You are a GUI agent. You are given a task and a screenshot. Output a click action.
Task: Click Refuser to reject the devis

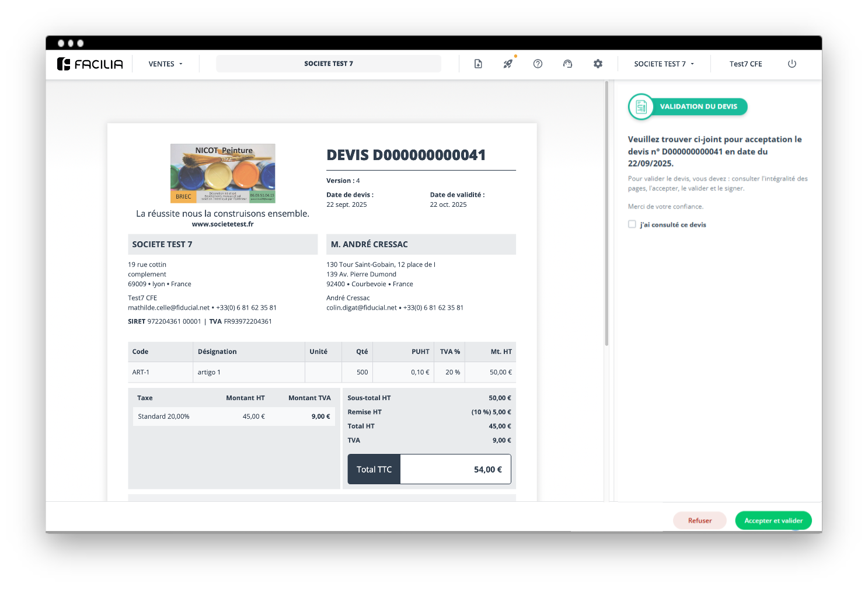[x=699, y=520]
